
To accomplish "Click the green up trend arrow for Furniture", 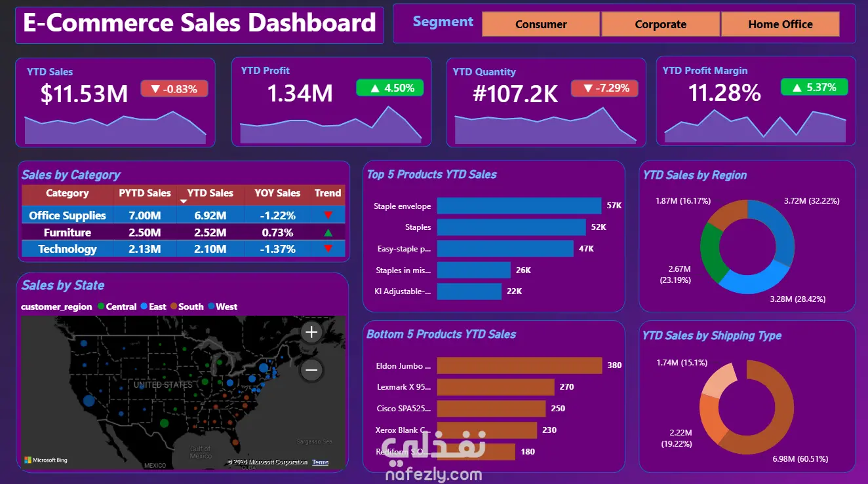I will (x=328, y=233).
